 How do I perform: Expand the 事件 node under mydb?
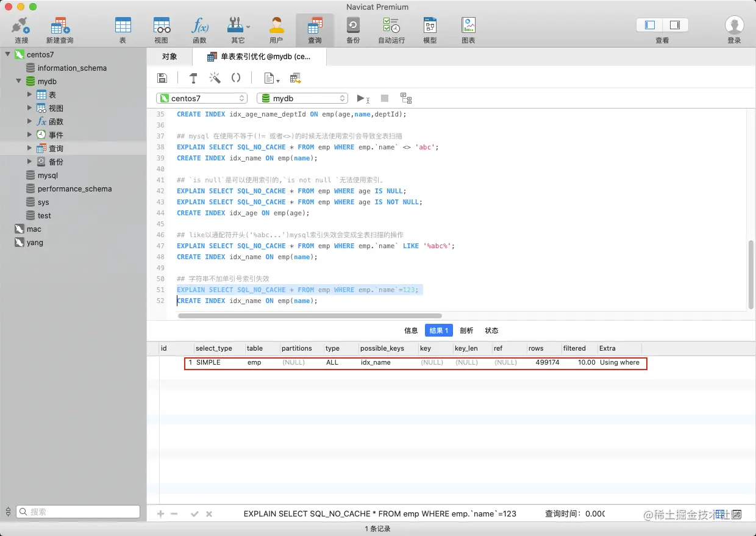pos(29,135)
